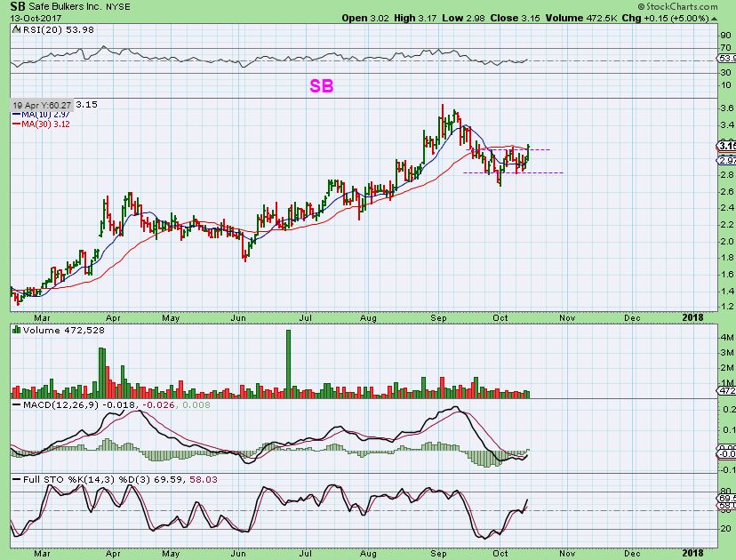Image resolution: width=736 pixels, height=560 pixels.
Task: Click the 19 Apr crosshair tooltip box
Action: pos(43,104)
